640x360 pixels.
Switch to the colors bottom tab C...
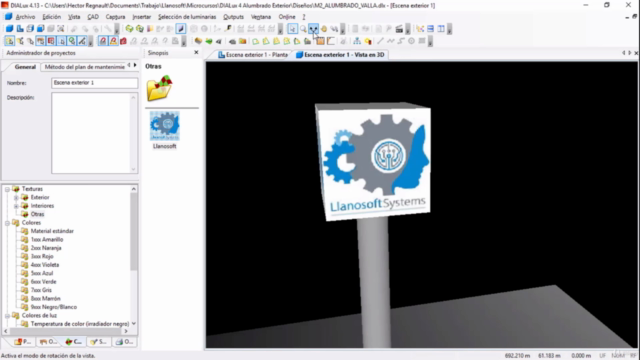click(x=73, y=342)
